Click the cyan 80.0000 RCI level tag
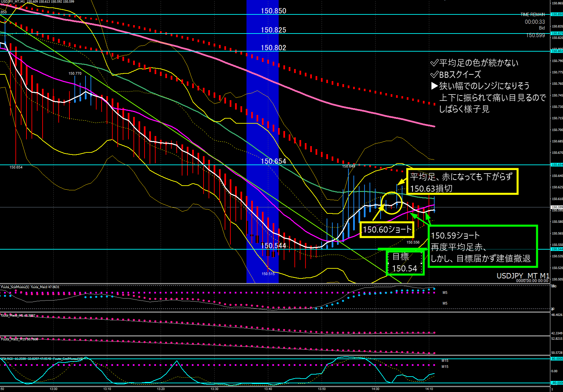Image resolution: width=563 pixels, height=392 pixels. [557, 359]
